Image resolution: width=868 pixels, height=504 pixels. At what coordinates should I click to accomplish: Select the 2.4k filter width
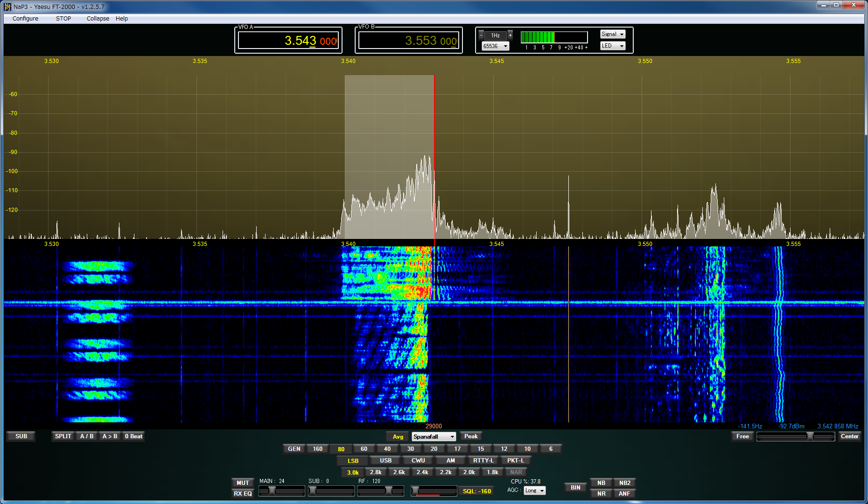tap(422, 472)
